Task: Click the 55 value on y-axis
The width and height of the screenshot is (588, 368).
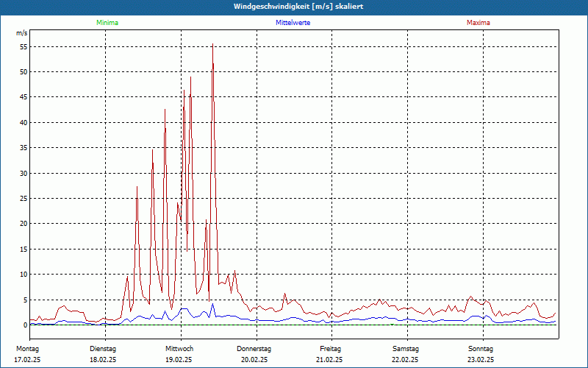Action: (24, 47)
